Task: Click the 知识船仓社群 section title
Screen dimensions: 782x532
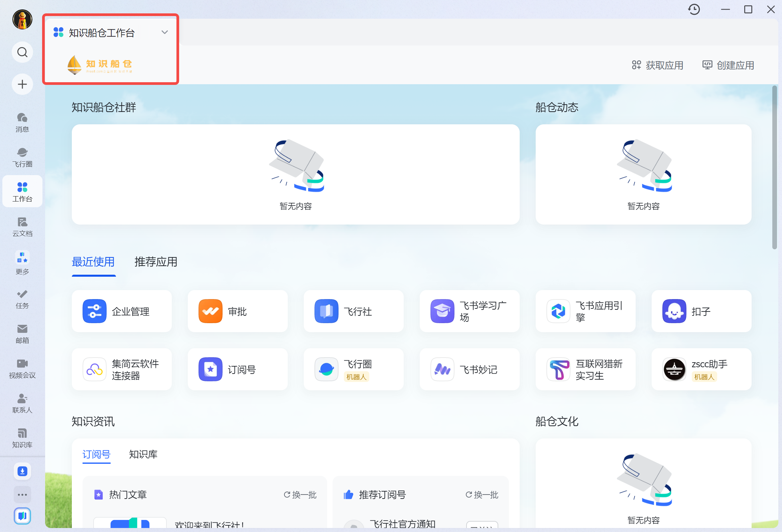Action: (x=104, y=107)
